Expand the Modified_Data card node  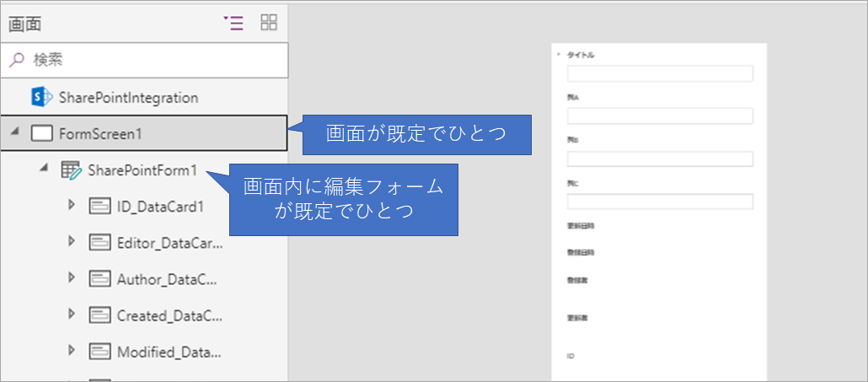click(72, 351)
